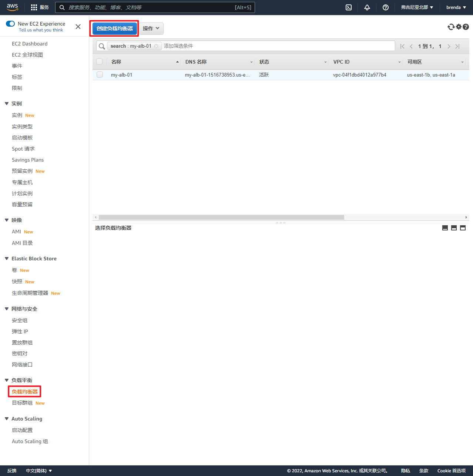
Task: Click the horizontal table scrollbar thumb
Action: point(221,217)
